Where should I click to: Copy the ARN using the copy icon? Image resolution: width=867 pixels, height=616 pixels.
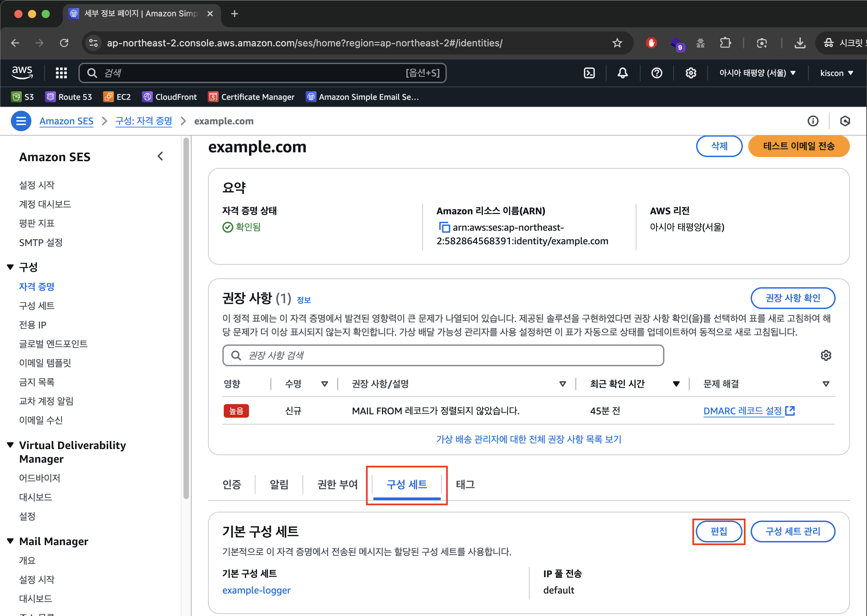pyautogui.click(x=444, y=227)
